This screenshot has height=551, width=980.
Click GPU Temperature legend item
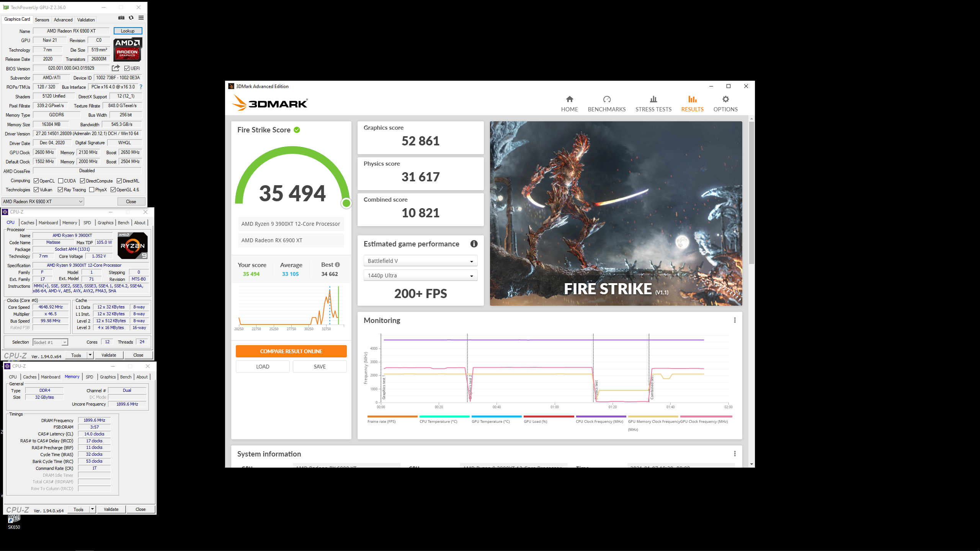pos(497,419)
